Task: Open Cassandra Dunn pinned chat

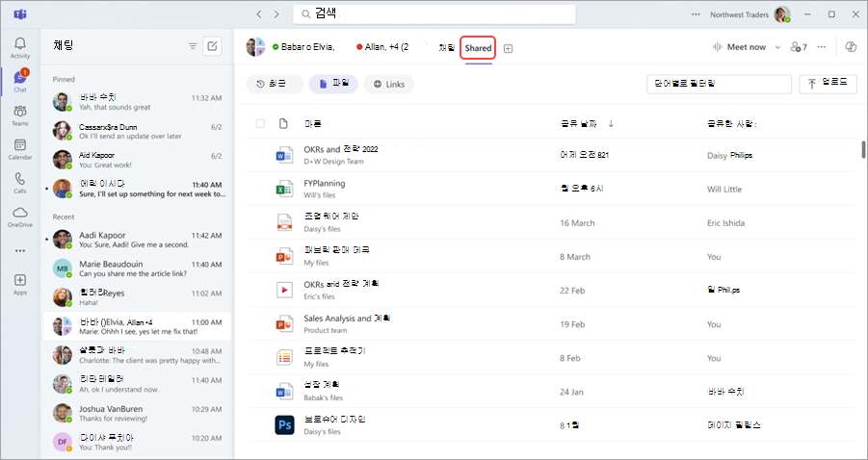Action: tap(137, 131)
